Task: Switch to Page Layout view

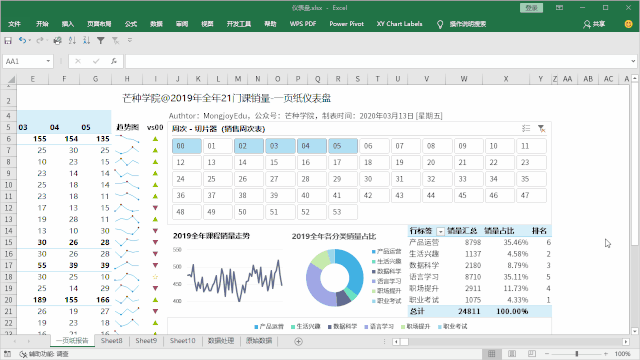Action: [512, 354]
